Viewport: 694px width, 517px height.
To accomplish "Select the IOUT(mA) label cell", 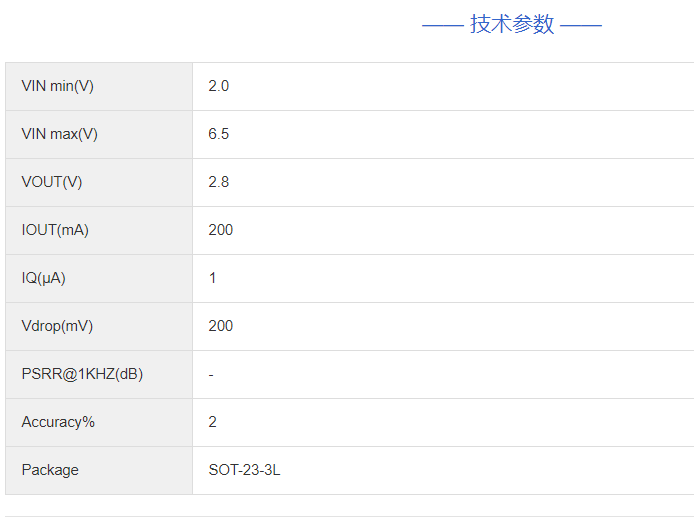I will pyautogui.click(x=55, y=230).
